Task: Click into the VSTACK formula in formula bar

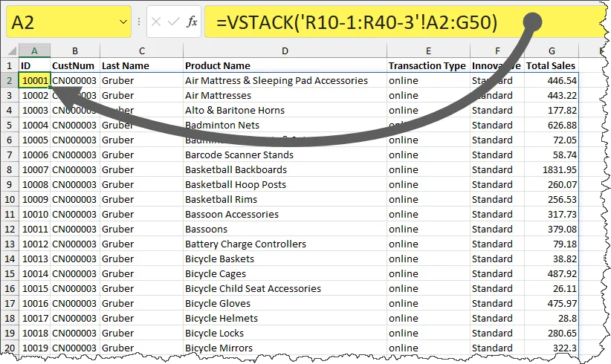Action: click(357, 22)
